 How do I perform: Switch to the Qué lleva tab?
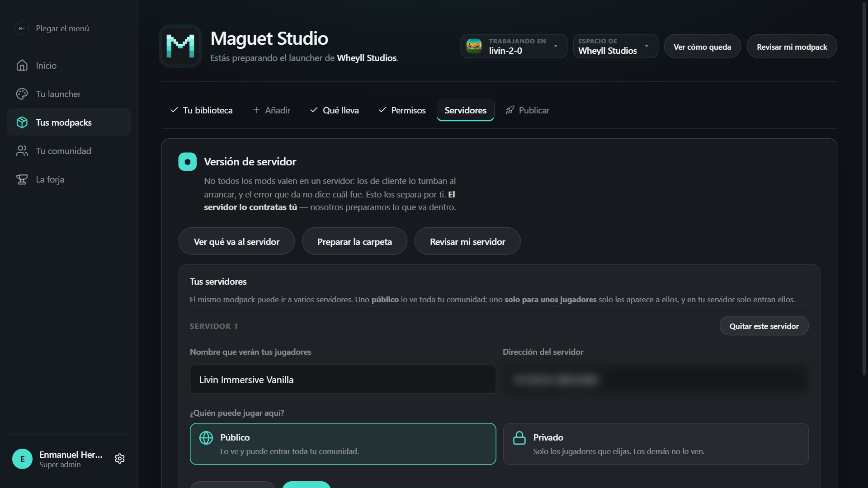click(335, 110)
